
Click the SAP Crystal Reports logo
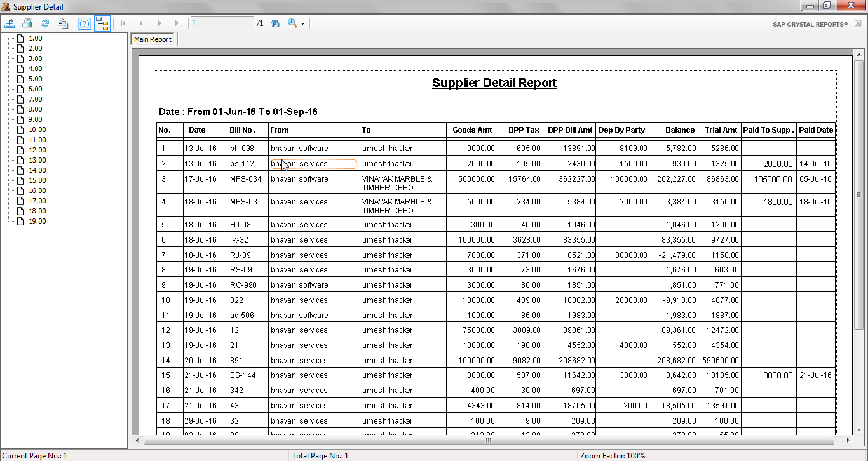point(810,24)
